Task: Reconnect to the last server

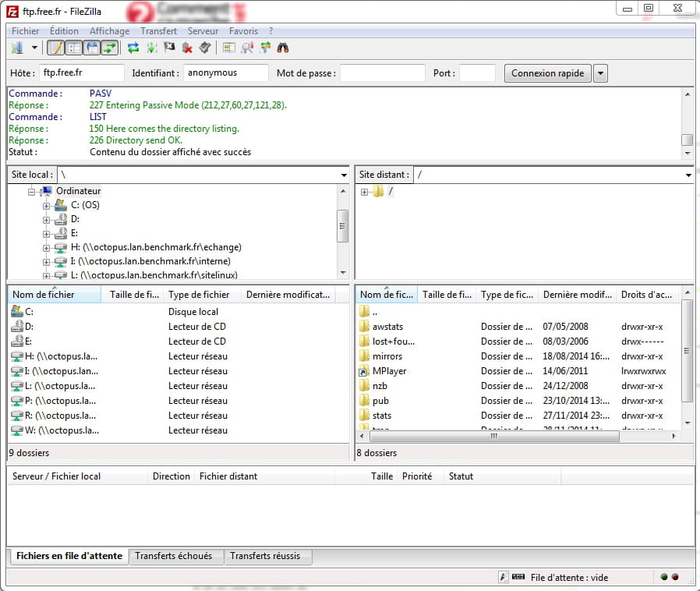Action: click(205, 48)
